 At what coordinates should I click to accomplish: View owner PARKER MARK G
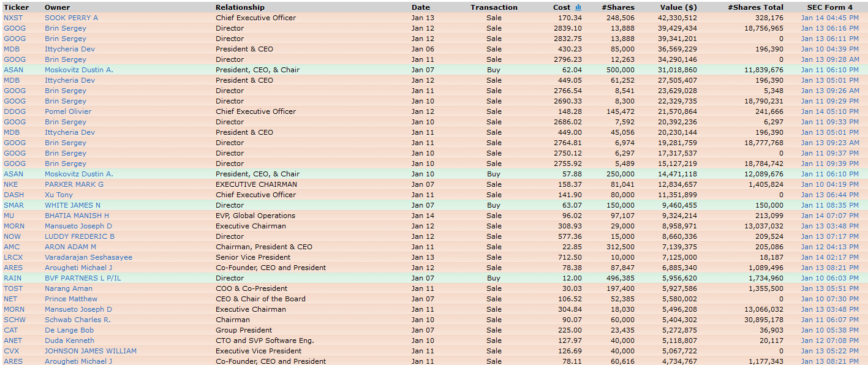(74, 184)
